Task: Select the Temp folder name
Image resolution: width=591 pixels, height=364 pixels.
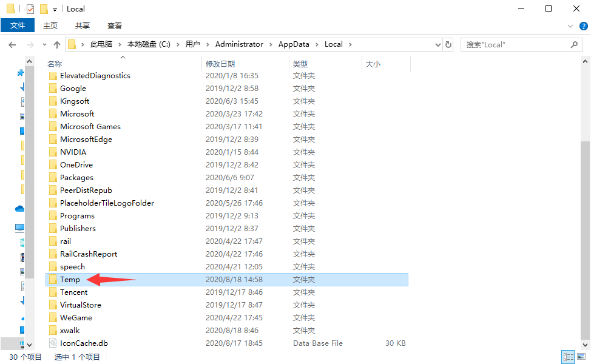Action: [70, 280]
